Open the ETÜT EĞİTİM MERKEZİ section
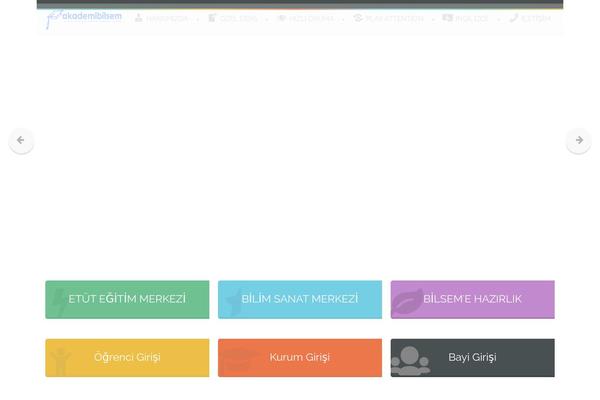Screen dimensions: 600x400 point(127,299)
